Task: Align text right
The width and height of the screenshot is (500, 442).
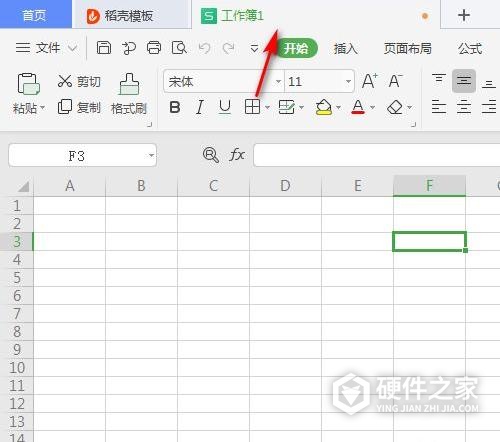Action: click(489, 107)
